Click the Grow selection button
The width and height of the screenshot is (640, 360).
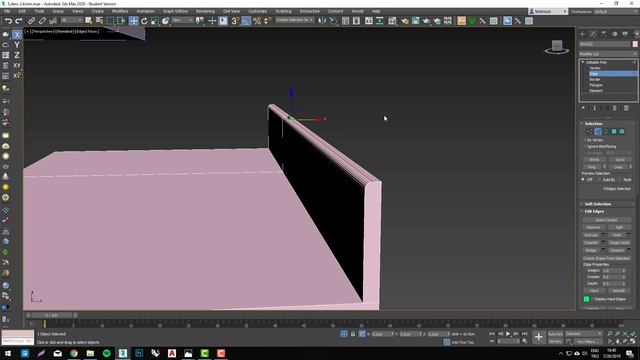tap(620, 160)
